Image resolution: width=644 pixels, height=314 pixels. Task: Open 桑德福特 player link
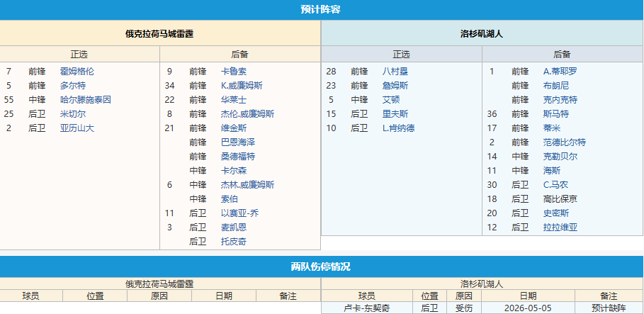238,157
